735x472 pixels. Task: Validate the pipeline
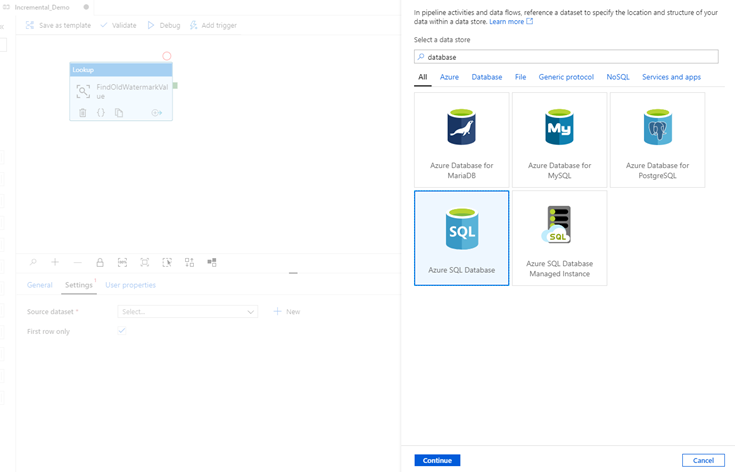(x=118, y=25)
